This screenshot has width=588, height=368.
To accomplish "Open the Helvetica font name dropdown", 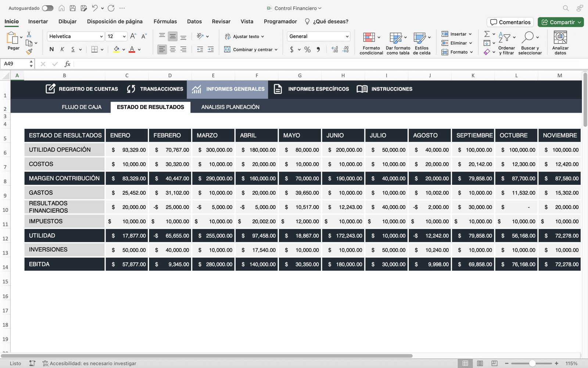I will [x=101, y=36].
